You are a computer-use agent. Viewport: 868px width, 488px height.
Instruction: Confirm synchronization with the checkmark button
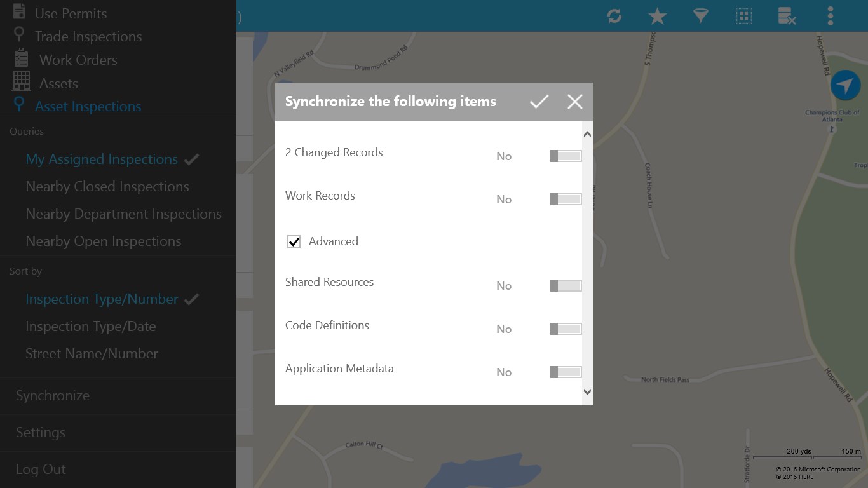coord(539,101)
